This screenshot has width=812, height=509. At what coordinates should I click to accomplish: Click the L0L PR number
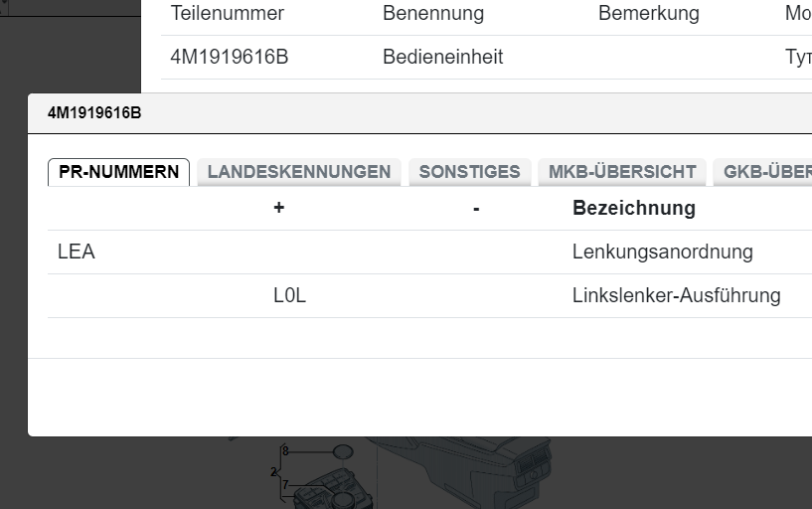pos(289,296)
